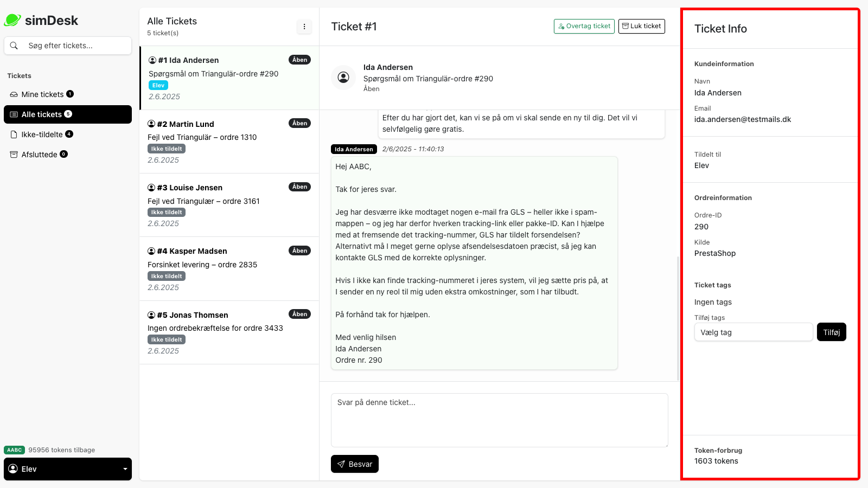Click the Ikke tildelt badge on Martin Lund's ticket
Image resolution: width=868 pixels, height=488 pixels.
pyautogui.click(x=166, y=148)
